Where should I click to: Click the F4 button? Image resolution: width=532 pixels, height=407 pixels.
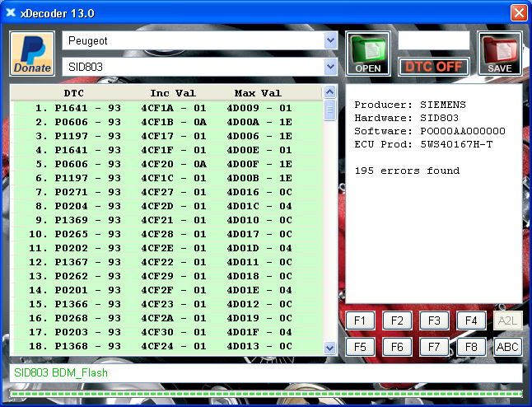tap(471, 320)
